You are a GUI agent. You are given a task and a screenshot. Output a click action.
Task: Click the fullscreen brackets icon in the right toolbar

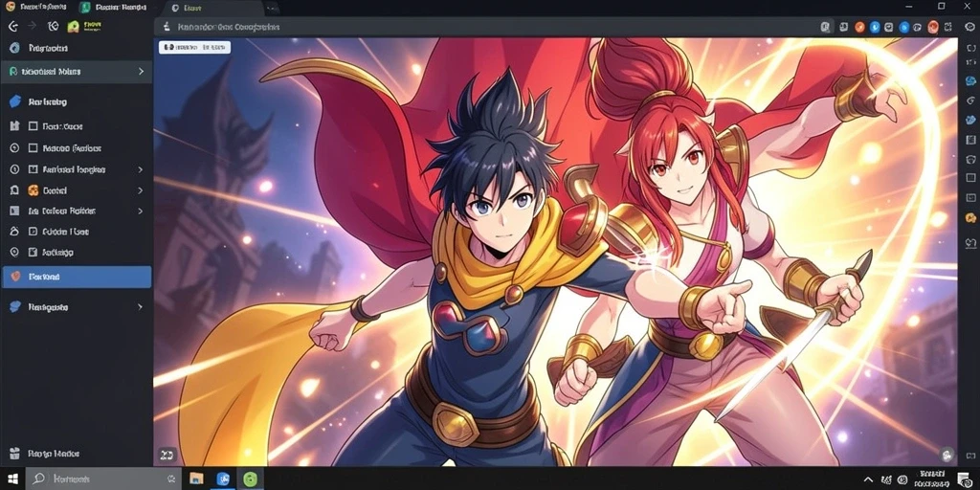point(970,48)
